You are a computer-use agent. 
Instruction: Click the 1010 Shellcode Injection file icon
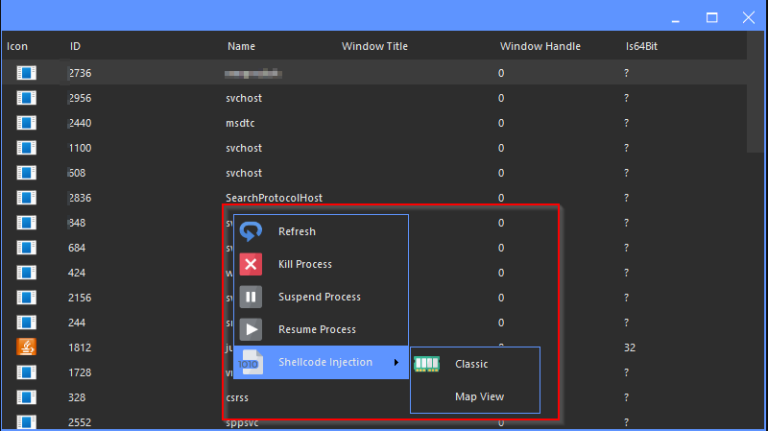tap(251, 362)
